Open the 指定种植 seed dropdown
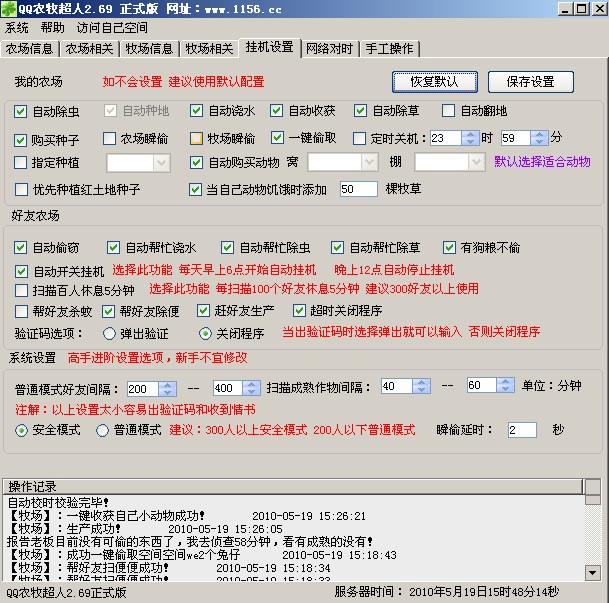 click(162, 163)
